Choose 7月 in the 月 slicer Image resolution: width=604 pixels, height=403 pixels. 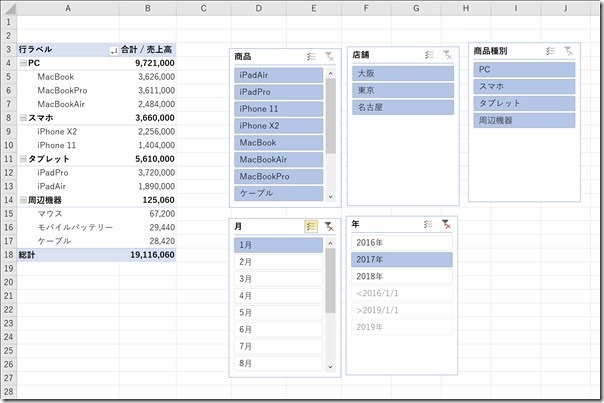click(x=279, y=346)
